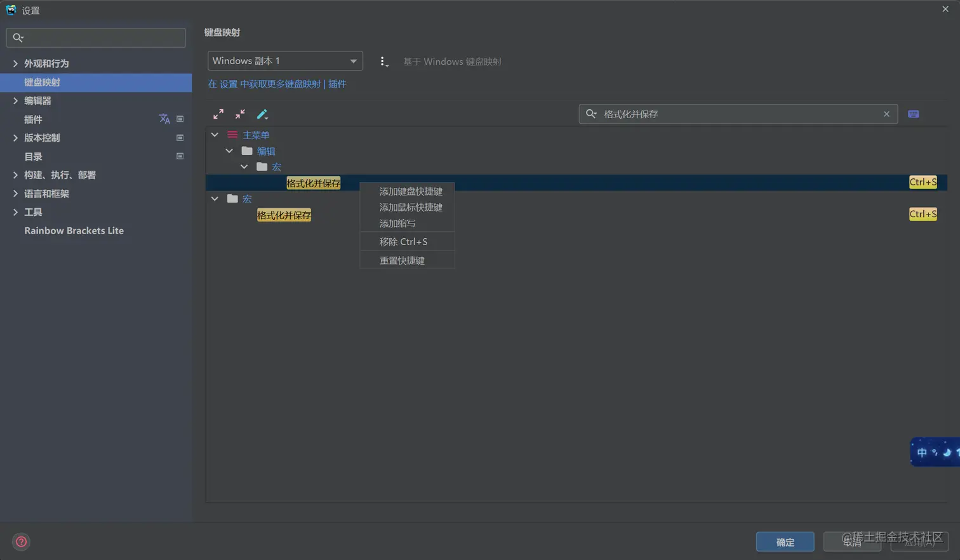Open the 在 设置 中获取更多键盘映射 link
The image size is (960, 560).
[264, 84]
